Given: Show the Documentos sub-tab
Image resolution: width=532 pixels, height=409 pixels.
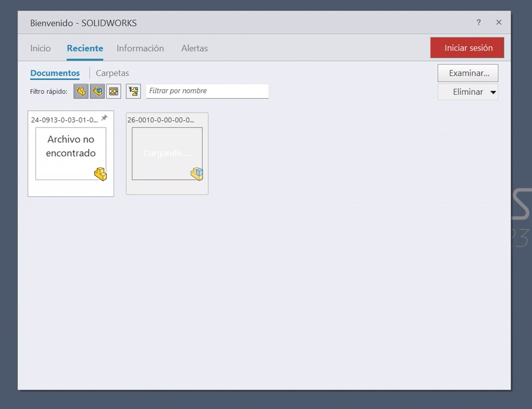Looking at the screenshot, I should click(x=55, y=73).
